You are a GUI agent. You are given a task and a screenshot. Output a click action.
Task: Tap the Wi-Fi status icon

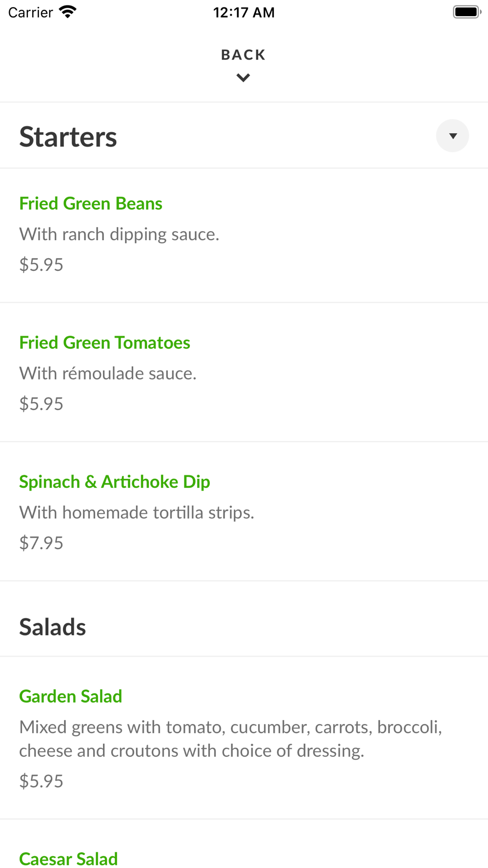(67, 12)
